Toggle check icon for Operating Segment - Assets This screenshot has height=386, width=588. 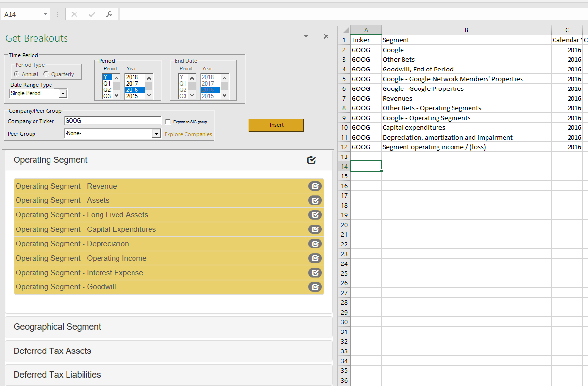coord(315,200)
